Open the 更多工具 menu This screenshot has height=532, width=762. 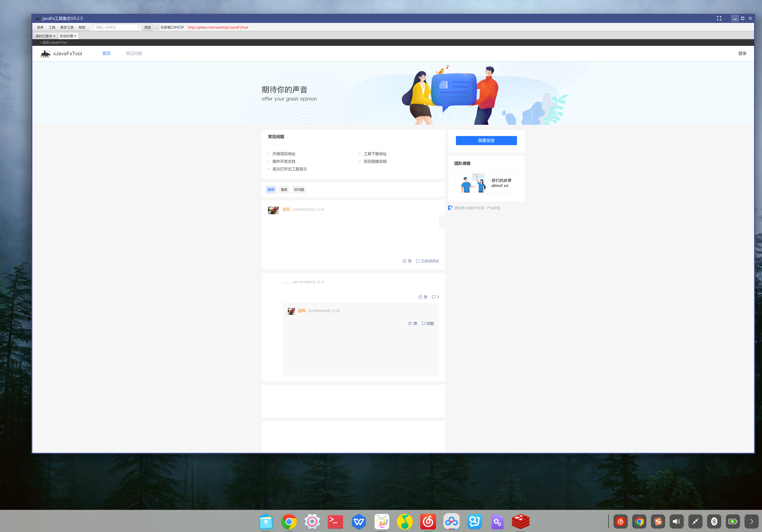click(x=67, y=27)
